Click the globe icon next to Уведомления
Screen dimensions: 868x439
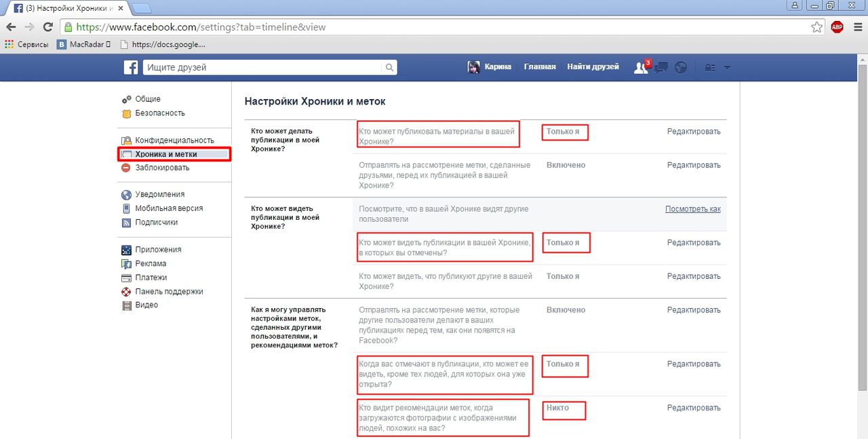[x=126, y=195]
